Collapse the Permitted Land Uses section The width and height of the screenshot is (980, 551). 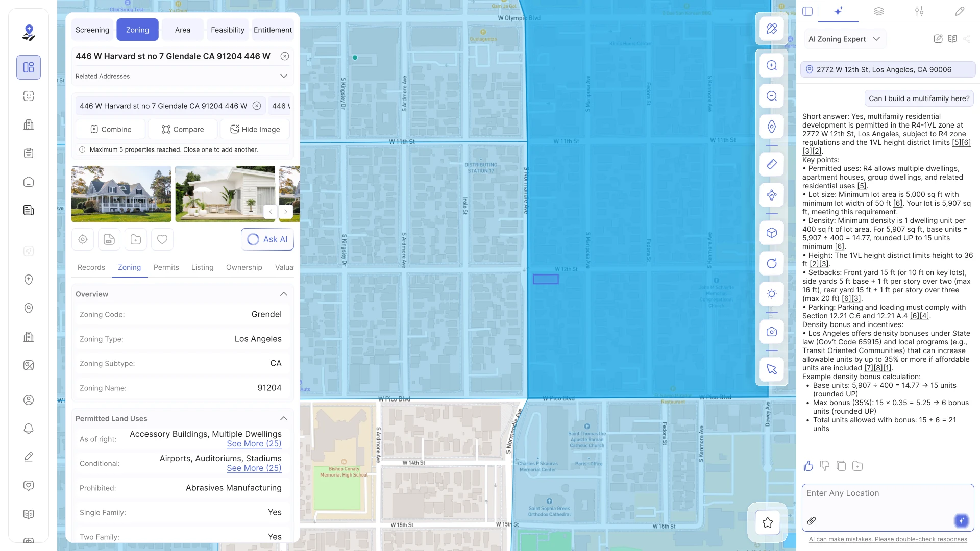point(284,418)
